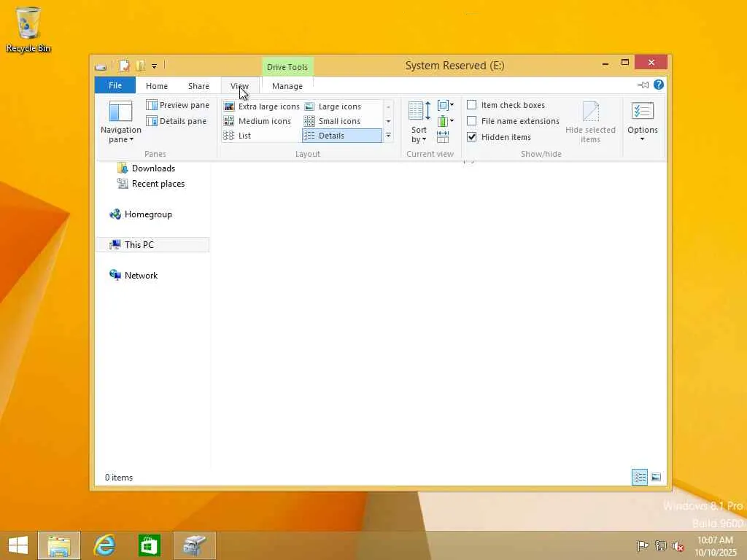Enable File name extensions checkbox
This screenshot has height=560, width=747.
[x=513, y=121]
